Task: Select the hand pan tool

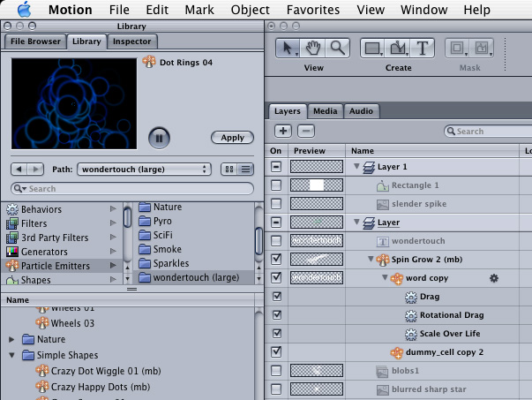Action: pos(312,49)
